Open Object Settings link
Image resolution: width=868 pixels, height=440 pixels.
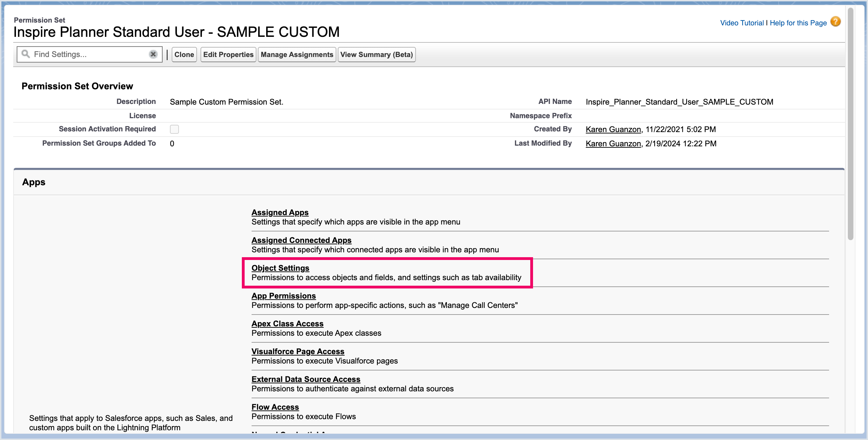(280, 268)
